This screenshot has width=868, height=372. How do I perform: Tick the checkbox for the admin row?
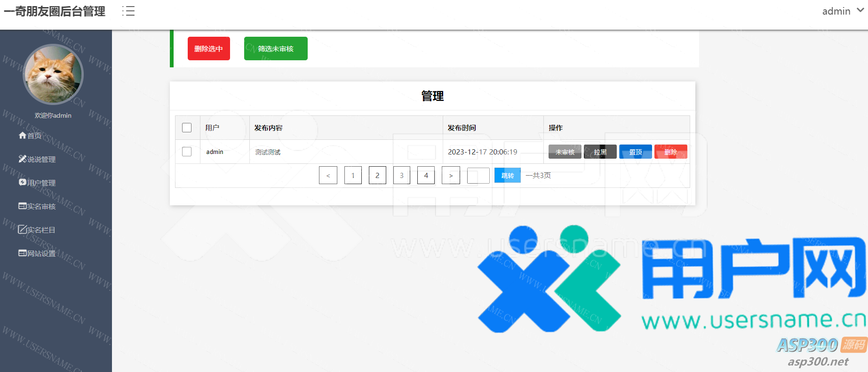click(x=187, y=152)
